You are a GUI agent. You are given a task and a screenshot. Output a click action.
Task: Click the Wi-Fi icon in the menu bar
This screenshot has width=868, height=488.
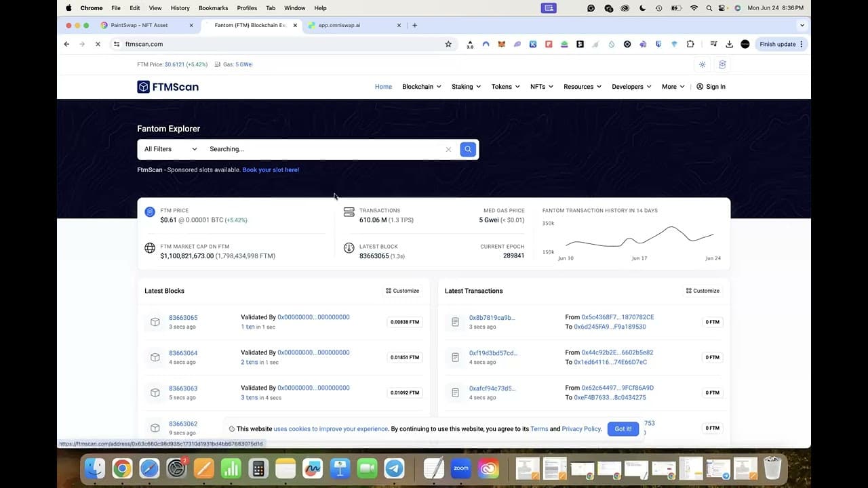point(694,8)
